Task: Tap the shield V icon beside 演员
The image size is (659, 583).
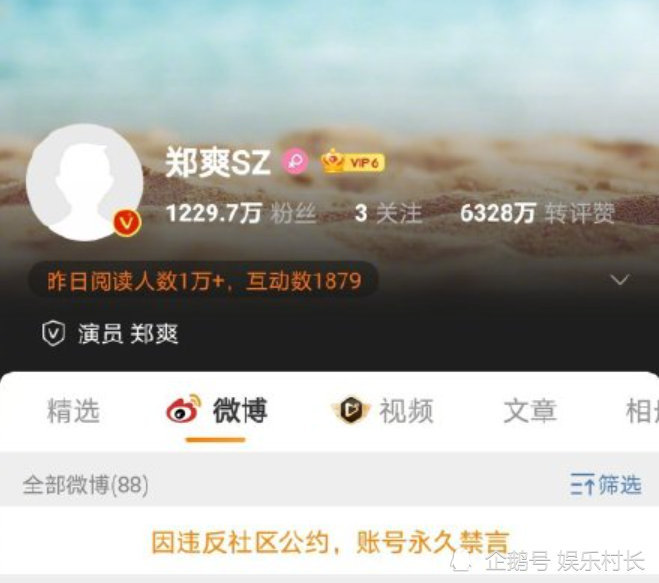Action: click(x=53, y=334)
